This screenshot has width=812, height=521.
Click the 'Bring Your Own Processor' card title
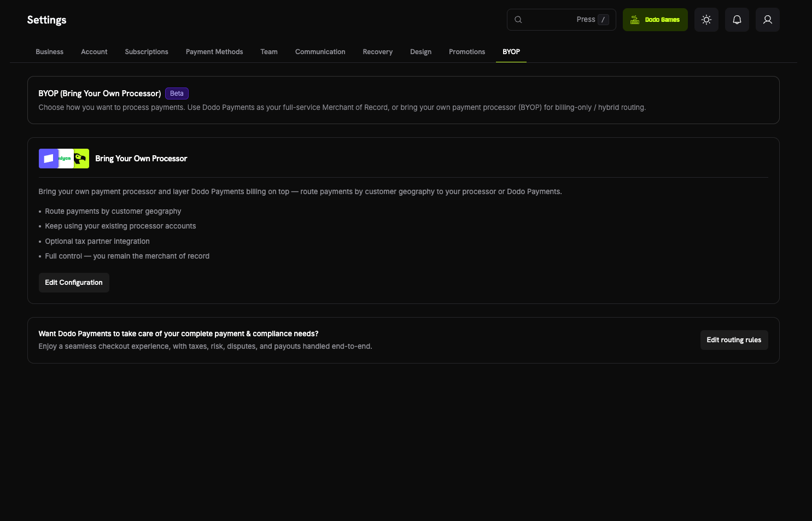(141, 159)
